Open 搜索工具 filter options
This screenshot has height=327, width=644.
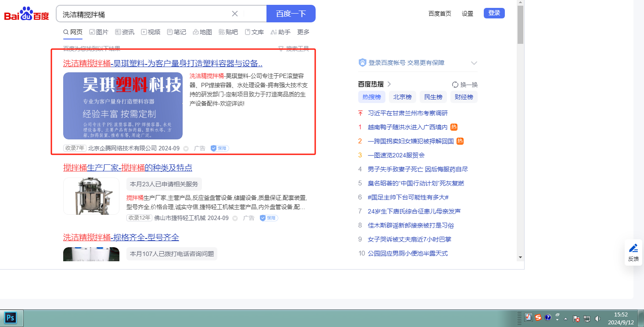[294, 49]
